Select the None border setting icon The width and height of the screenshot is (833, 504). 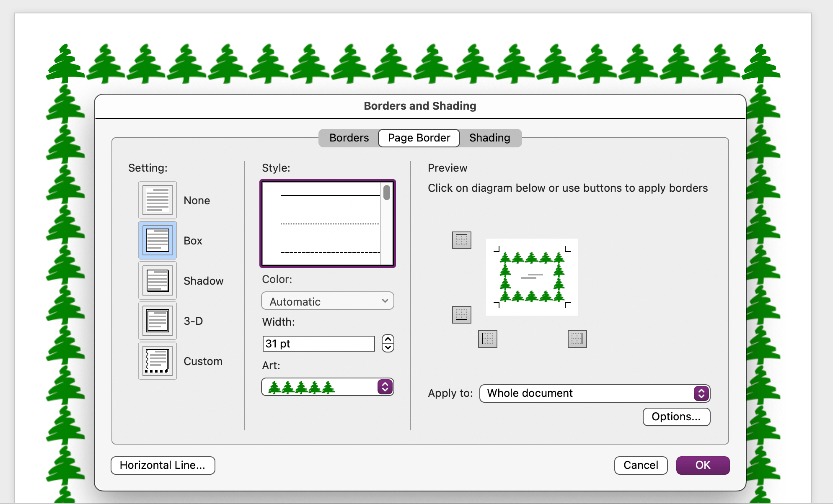click(158, 200)
